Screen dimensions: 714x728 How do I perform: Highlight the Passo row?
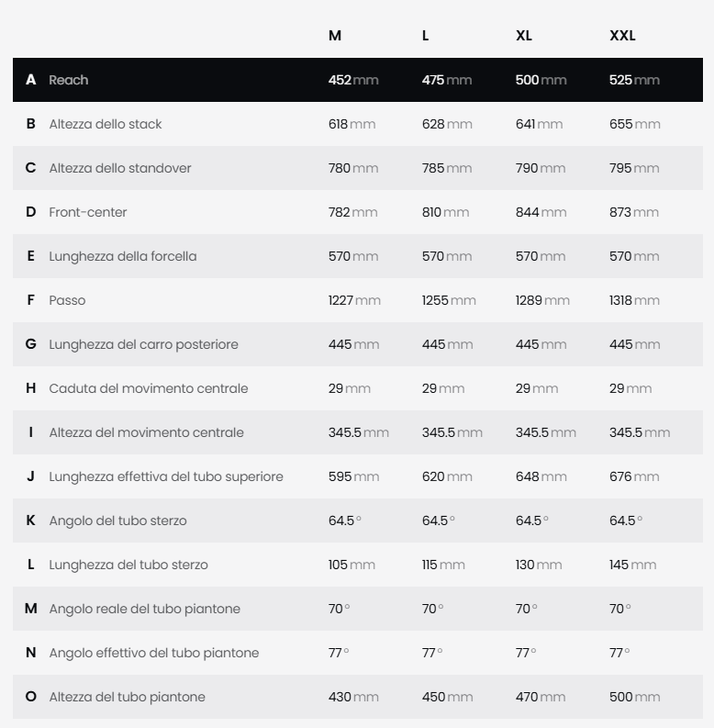point(67,300)
